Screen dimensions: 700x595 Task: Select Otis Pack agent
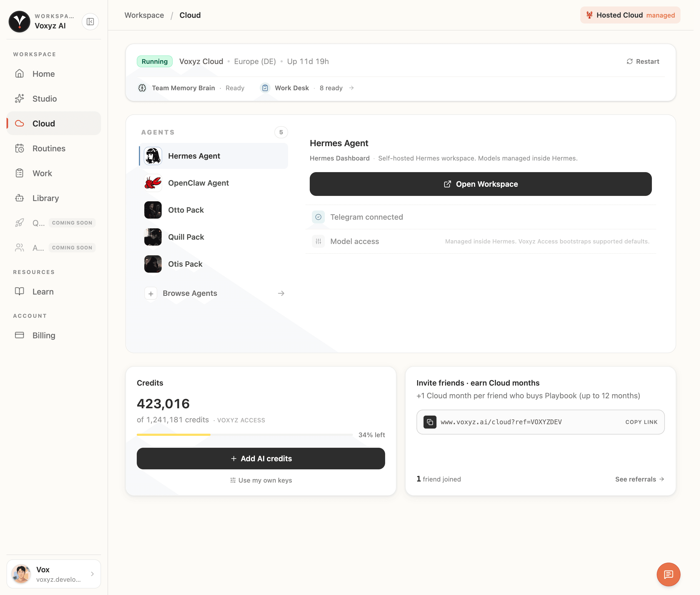(214, 264)
